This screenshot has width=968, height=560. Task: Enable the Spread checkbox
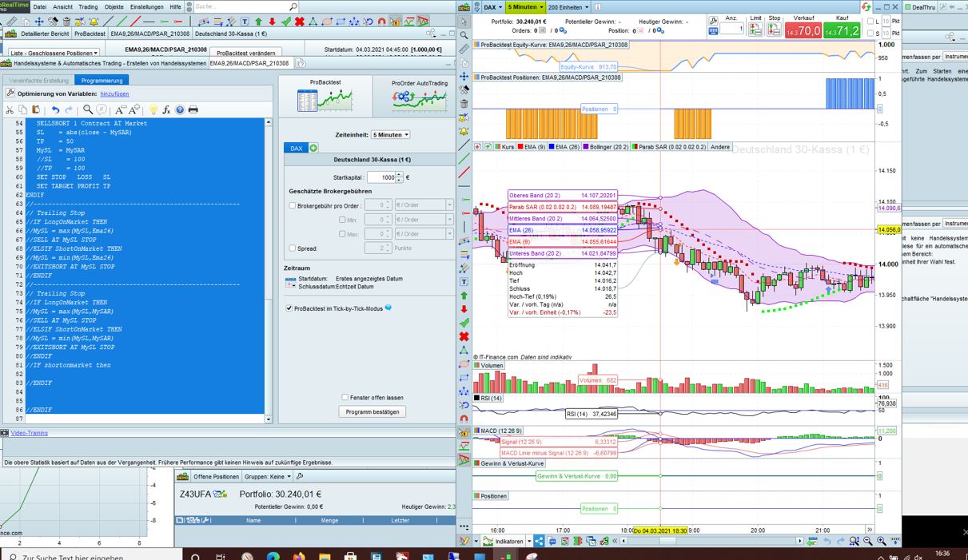click(x=293, y=248)
